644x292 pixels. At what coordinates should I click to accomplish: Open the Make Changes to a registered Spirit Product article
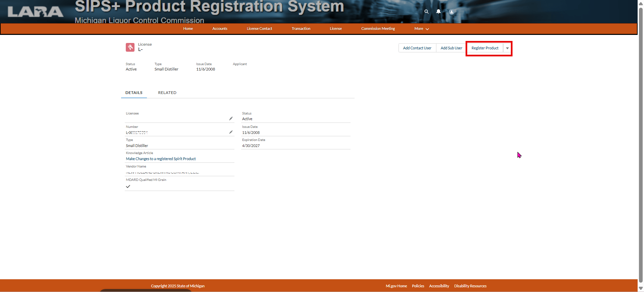coord(161,159)
